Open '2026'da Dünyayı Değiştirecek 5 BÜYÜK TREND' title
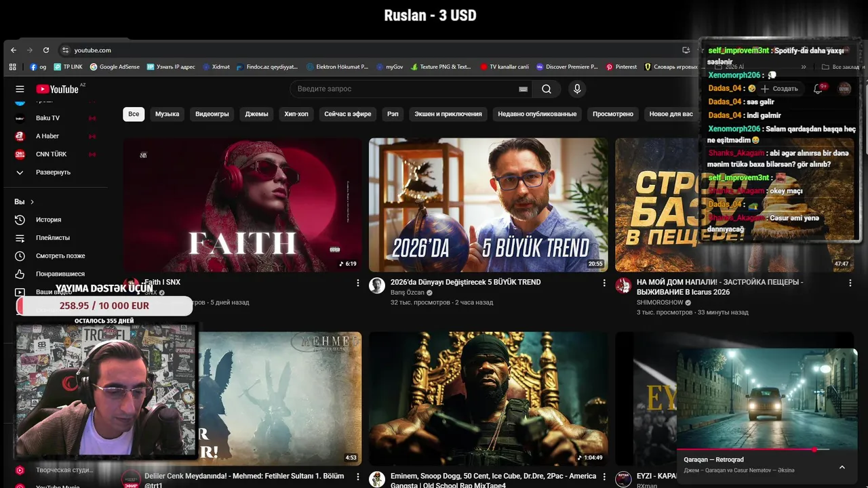The width and height of the screenshot is (868, 488). pos(466,282)
